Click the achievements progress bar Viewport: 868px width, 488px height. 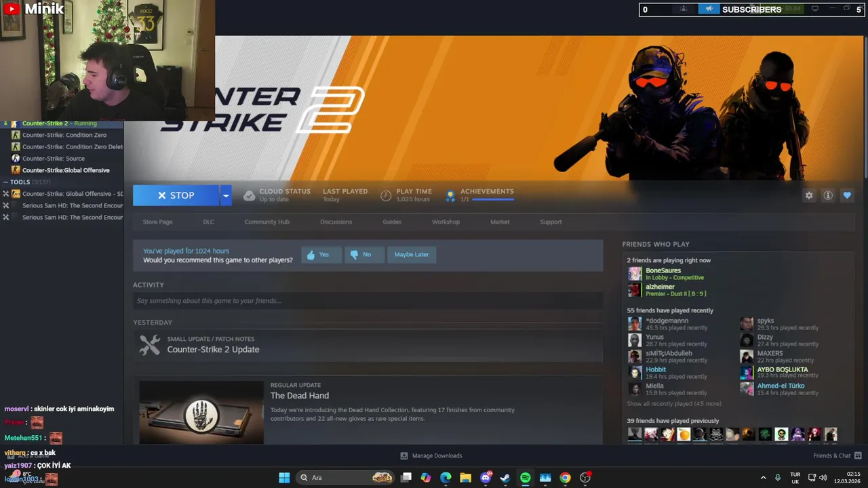coord(493,199)
